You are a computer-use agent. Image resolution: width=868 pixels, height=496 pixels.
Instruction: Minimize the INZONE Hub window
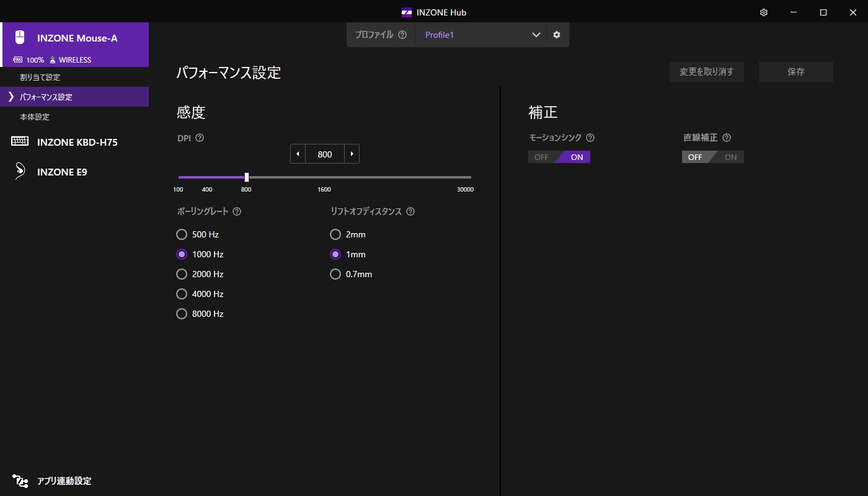(794, 12)
